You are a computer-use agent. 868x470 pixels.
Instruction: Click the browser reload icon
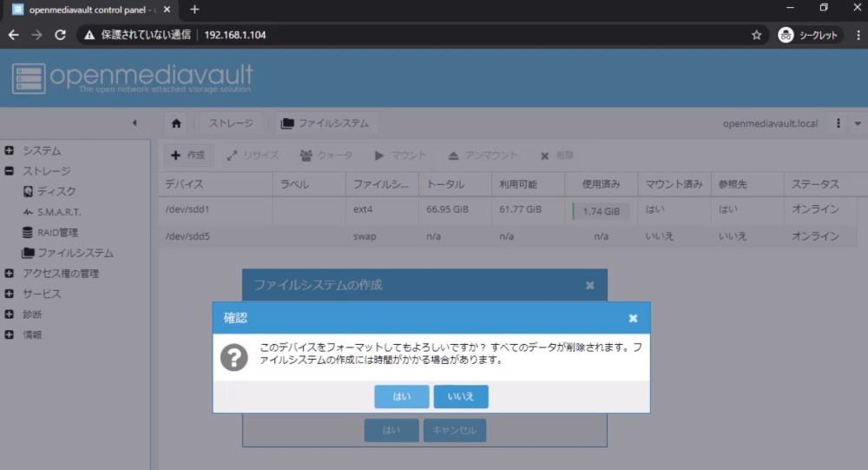(60, 35)
